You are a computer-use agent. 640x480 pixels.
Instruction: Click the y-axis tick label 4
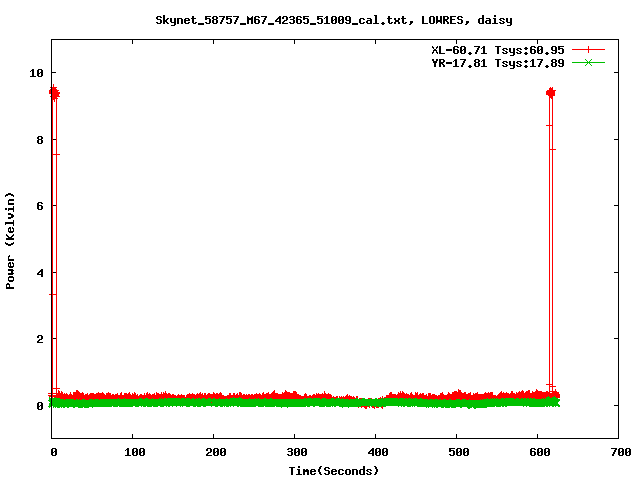[x=40, y=273]
